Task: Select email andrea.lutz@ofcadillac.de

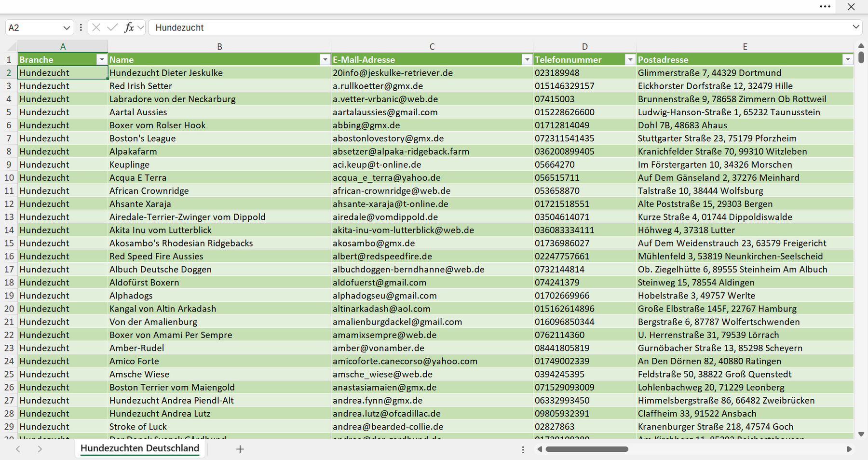Action: tap(432, 413)
